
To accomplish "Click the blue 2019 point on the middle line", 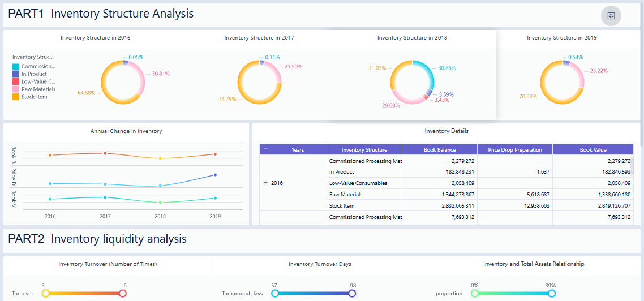I will [x=215, y=175].
